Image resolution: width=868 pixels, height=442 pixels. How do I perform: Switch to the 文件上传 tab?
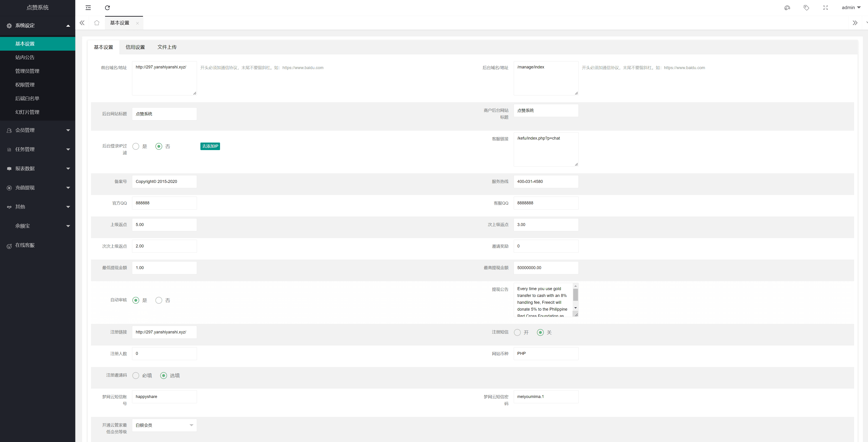coord(167,47)
